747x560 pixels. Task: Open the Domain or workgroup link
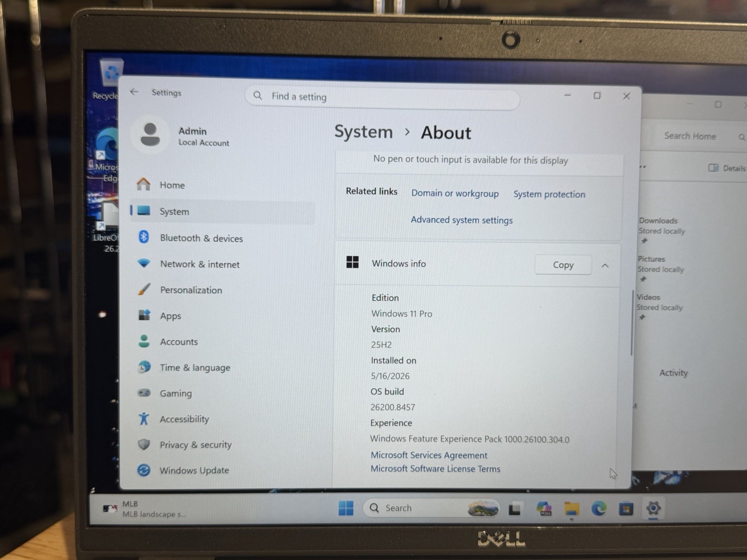click(455, 193)
